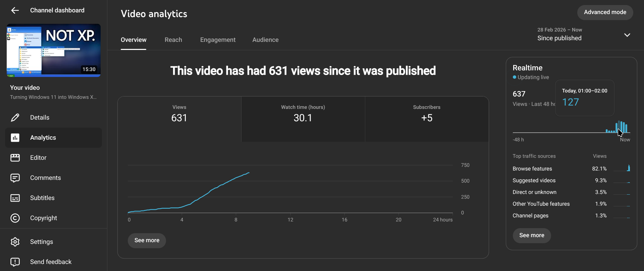Open Details via the pencil icon
The width and height of the screenshot is (644, 271).
pyautogui.click(x=15, y=118)
